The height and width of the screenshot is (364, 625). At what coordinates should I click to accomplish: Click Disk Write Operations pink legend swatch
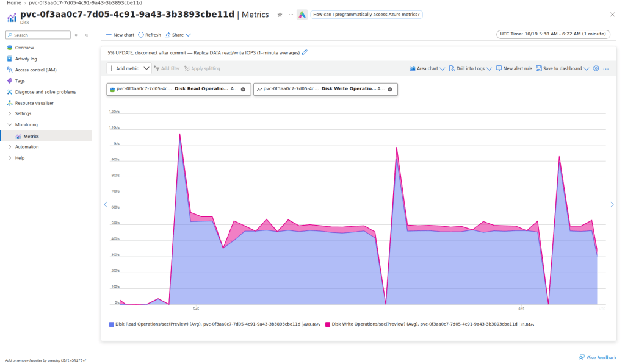tap(328, 324)
